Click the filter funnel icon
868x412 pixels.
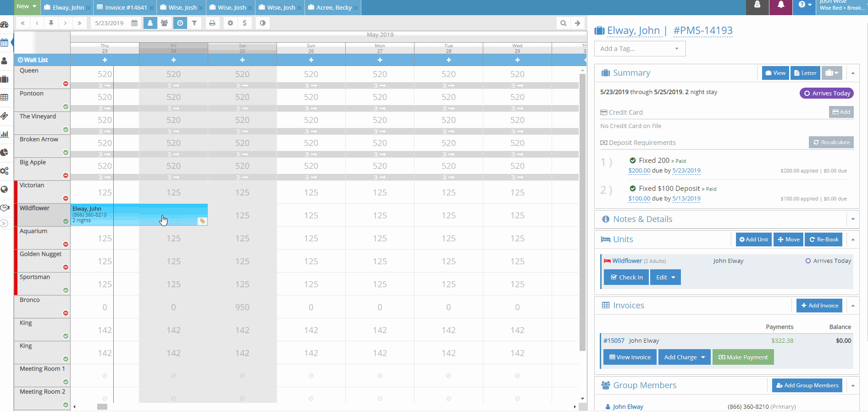[194, 23]
